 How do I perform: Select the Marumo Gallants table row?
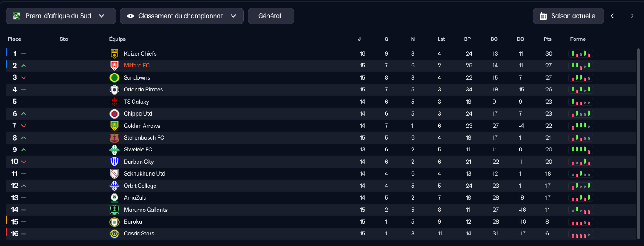coord(321,210)
